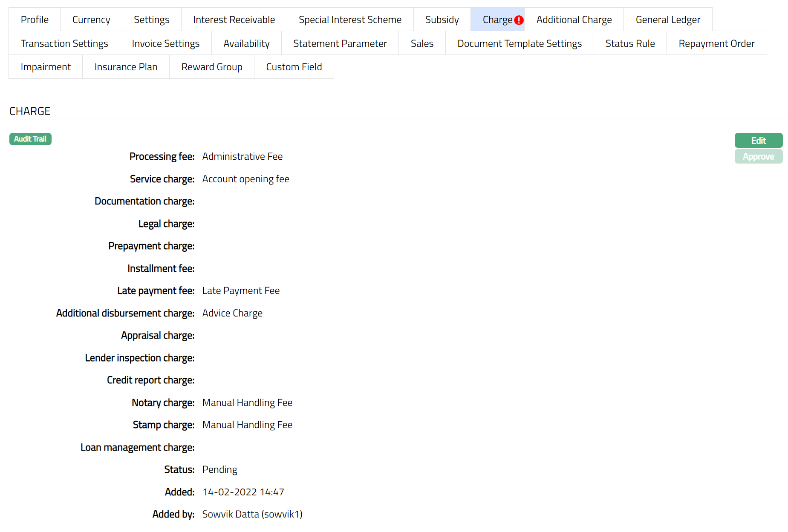788x532 pixels.
Task: Open the Currency tab
Action: (91, 20)
